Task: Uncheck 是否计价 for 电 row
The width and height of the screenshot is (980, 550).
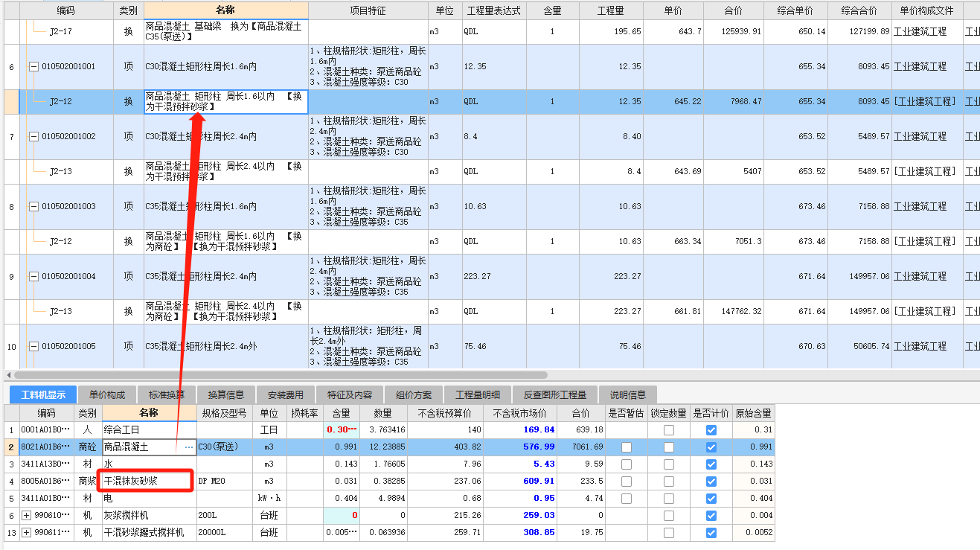Action: click(x=711, y=499)
